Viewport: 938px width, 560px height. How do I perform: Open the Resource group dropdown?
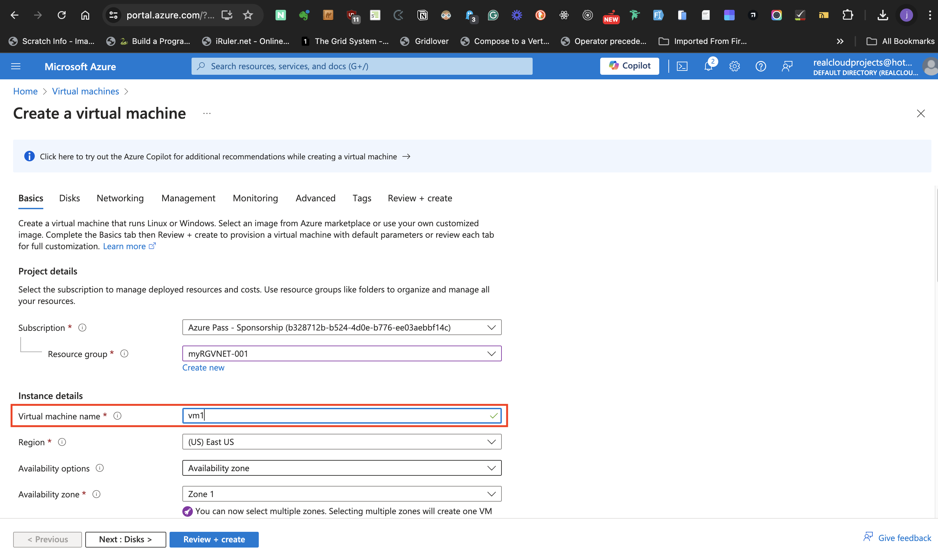tap(342, 353)
